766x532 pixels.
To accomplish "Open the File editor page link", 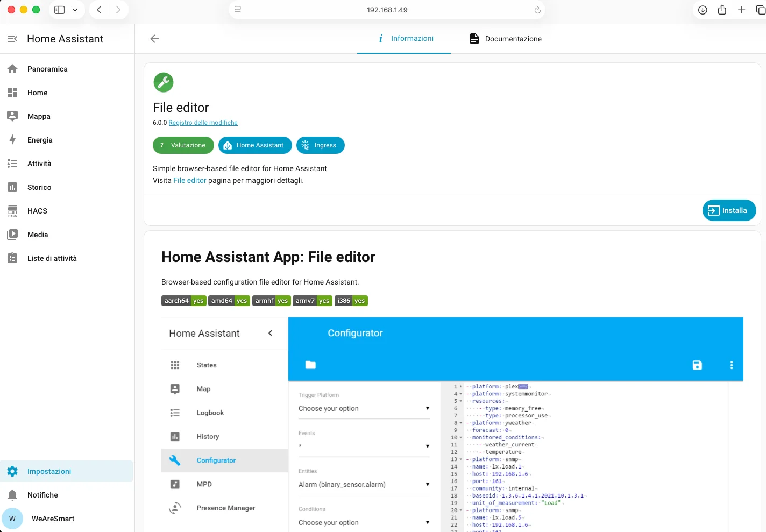I will point(190,180).
